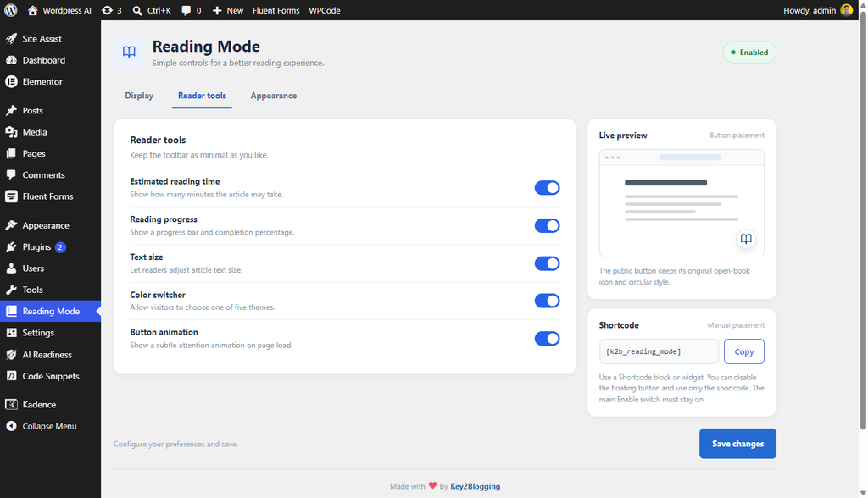Viewport: 868px width, 498px height.
Task: Click the k2b_reading_mode shortcode field
Action: [x=659, y=351]
